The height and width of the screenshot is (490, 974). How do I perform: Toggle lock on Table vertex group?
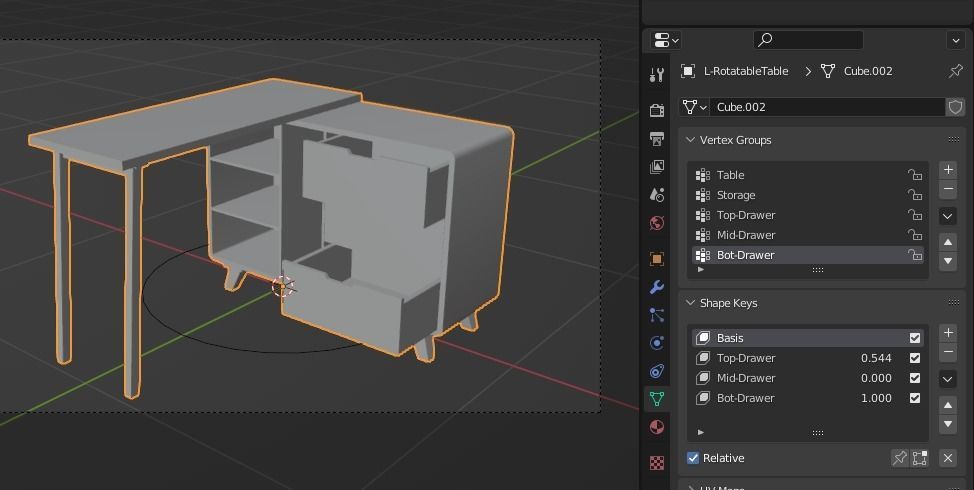click(915, 175)
